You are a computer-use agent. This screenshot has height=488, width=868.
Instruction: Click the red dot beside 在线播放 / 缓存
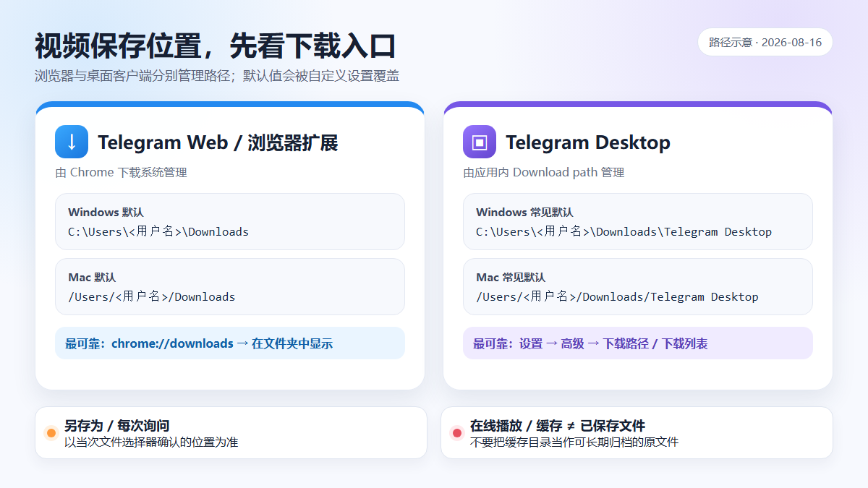[x=456, y=433]
